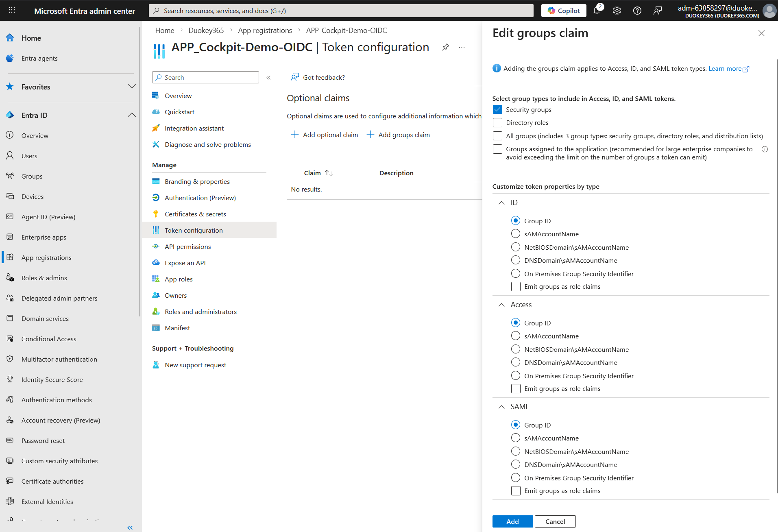Collapse the Entra ID section
778x532 pixels.
click(131, 115)
